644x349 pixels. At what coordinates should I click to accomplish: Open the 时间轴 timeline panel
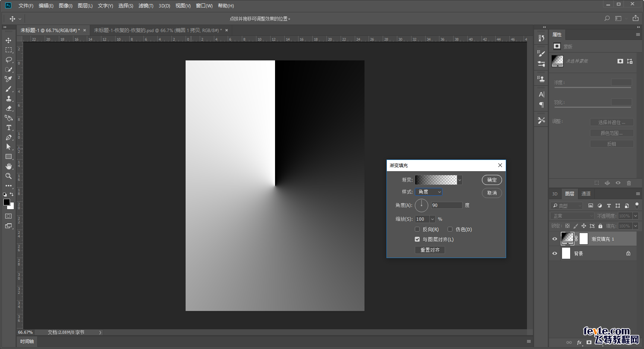pos(27,341)
